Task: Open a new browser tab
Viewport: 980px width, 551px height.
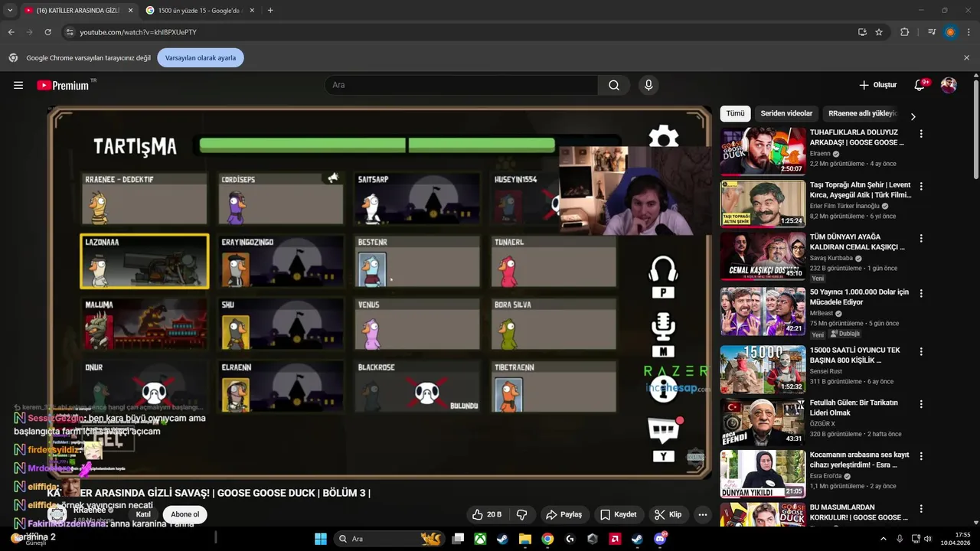Action: 270,10
